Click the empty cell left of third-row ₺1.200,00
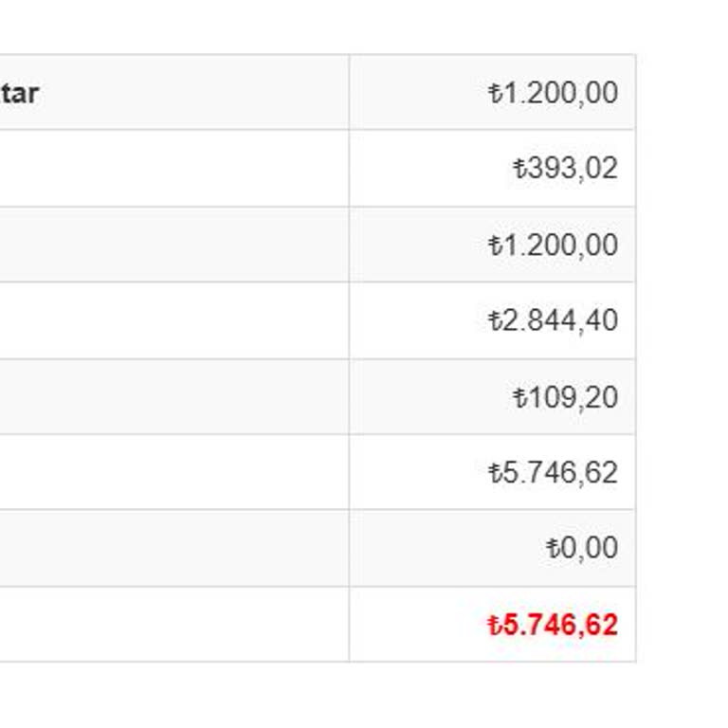The image size is (728, 728). [174, 245]
